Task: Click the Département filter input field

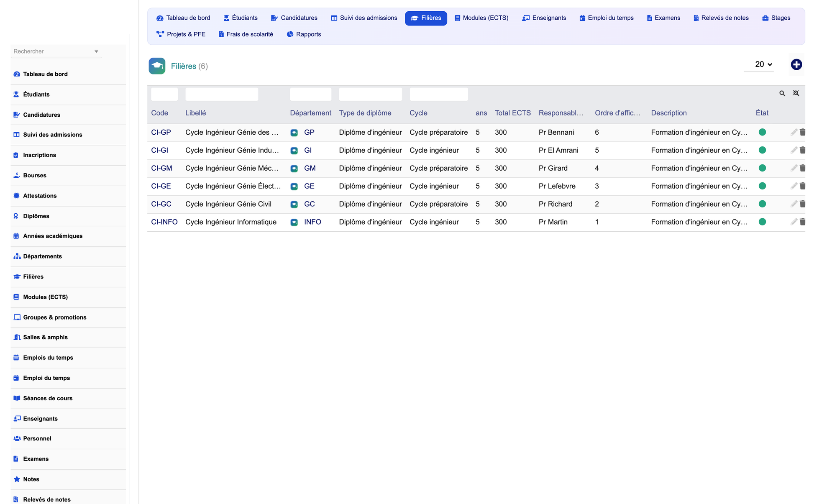Action: pyautogui.click(x=311, y=94)
